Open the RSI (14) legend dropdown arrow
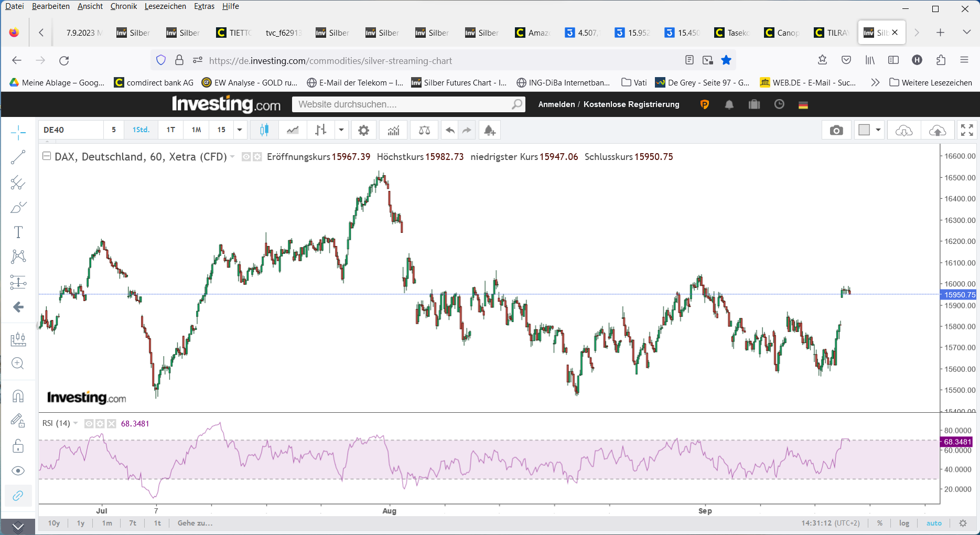 [x=76, y=424]
